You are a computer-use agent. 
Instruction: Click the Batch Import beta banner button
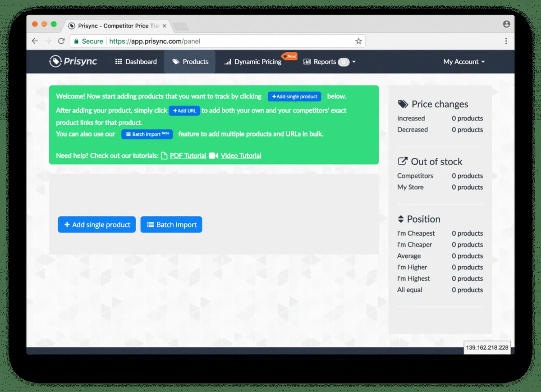click(147, 134)
